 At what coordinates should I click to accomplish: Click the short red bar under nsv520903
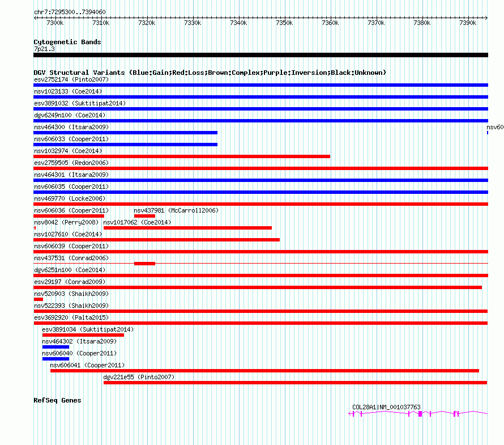39,299
